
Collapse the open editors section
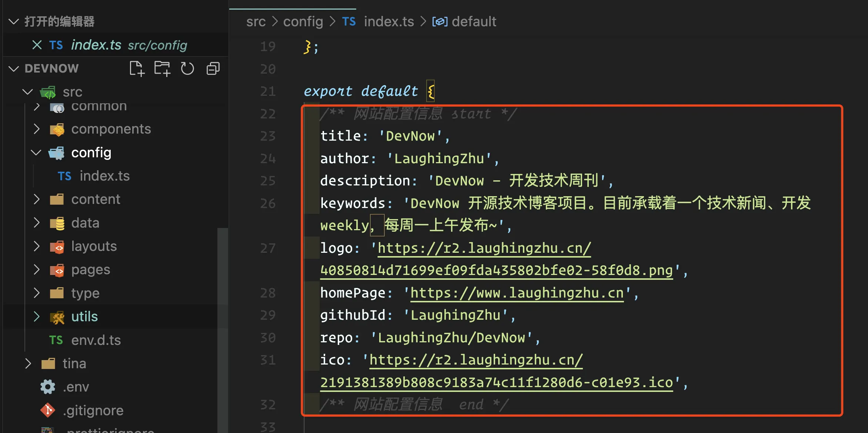click(x=14, y=21)
